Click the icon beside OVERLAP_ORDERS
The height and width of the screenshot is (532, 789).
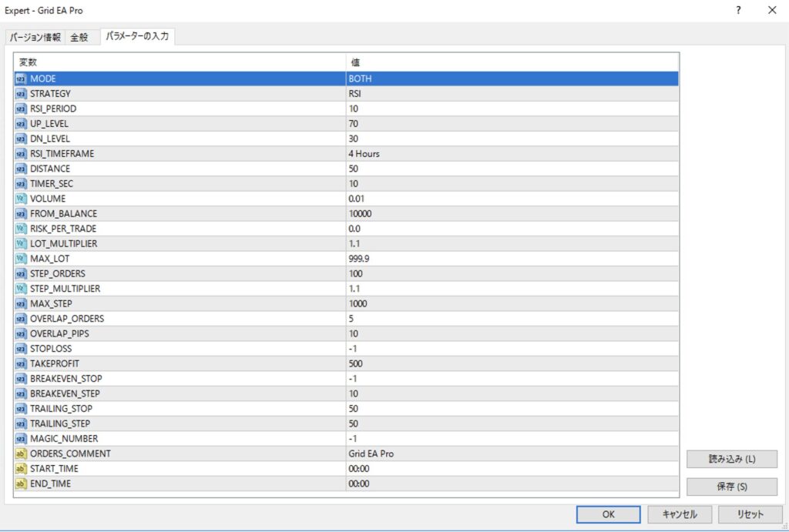click(21, 319)
